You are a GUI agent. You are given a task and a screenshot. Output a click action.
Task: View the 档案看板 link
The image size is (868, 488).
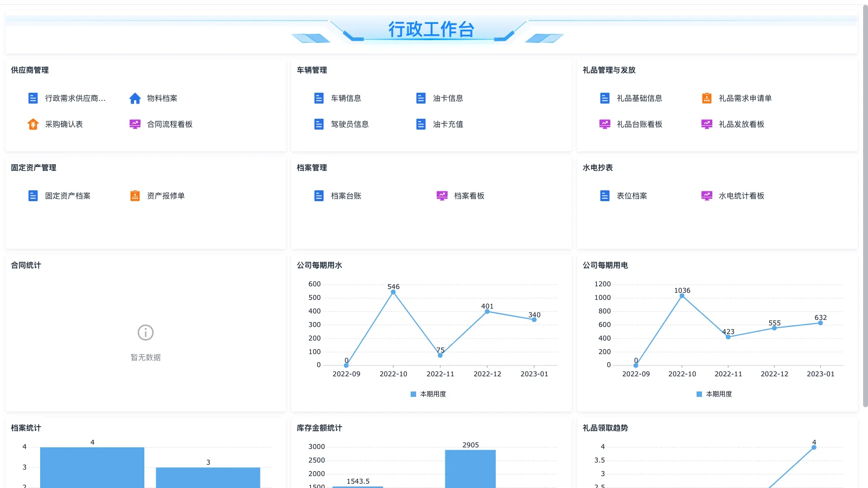click(x=469, y=196)
